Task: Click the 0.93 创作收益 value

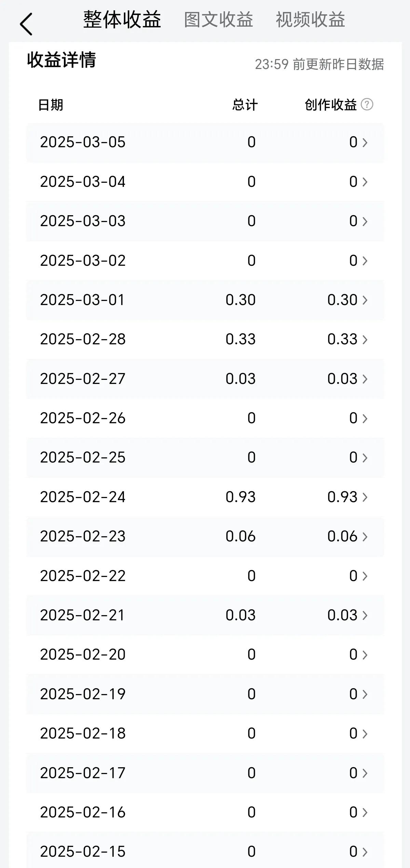Action: click(342, 497)
